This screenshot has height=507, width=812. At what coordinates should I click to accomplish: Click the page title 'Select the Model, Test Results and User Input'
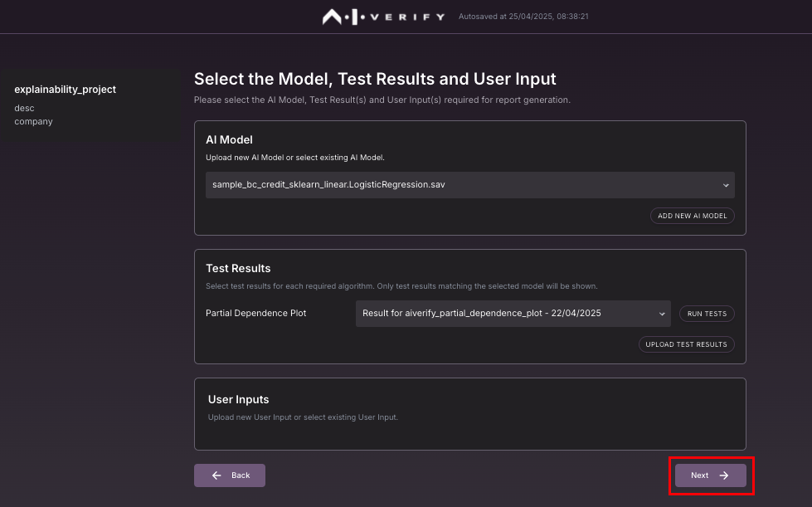point(375,79)
